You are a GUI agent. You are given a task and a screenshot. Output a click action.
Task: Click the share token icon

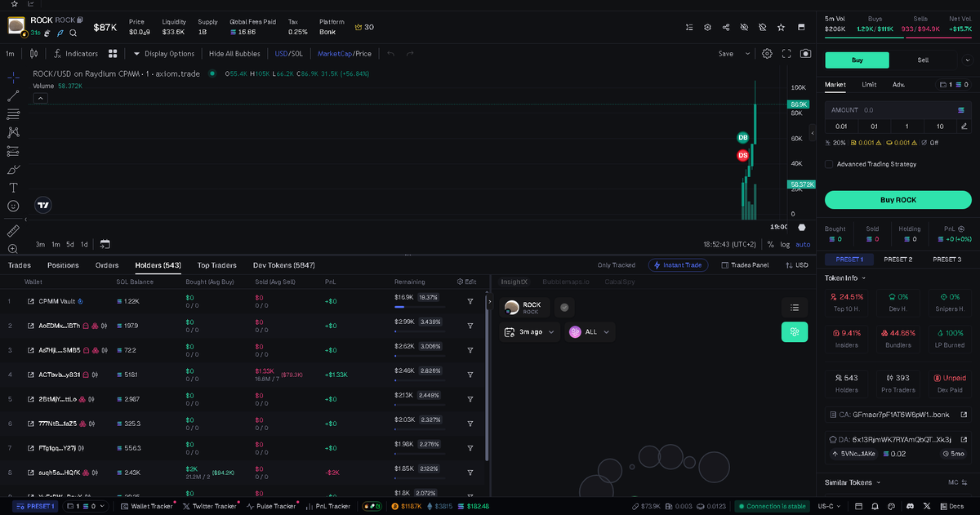pos(726,27)
